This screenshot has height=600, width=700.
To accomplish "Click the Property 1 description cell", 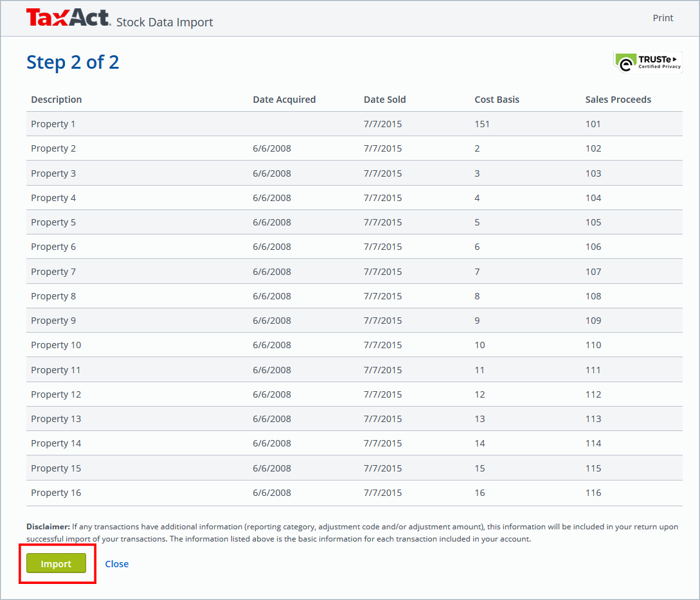I will 53,124.
